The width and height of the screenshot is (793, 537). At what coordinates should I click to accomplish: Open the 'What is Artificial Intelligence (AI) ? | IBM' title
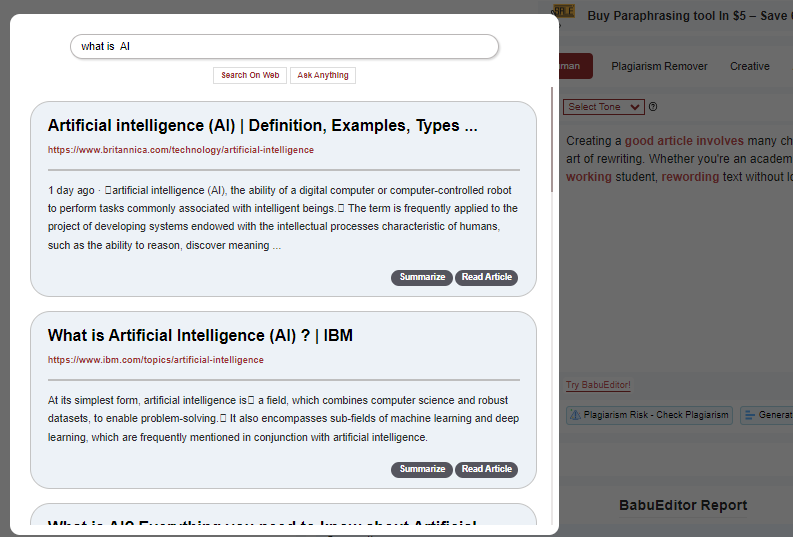pyautogui.click(x=200, y=335)
